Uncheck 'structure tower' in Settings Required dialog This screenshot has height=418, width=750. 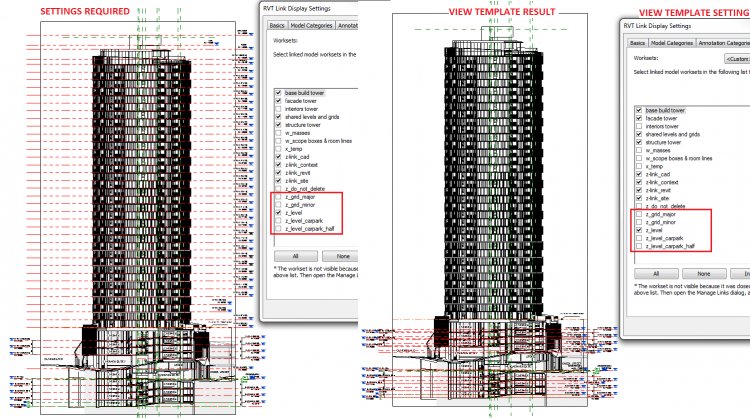pyautogui.click(x=278, y=125)
